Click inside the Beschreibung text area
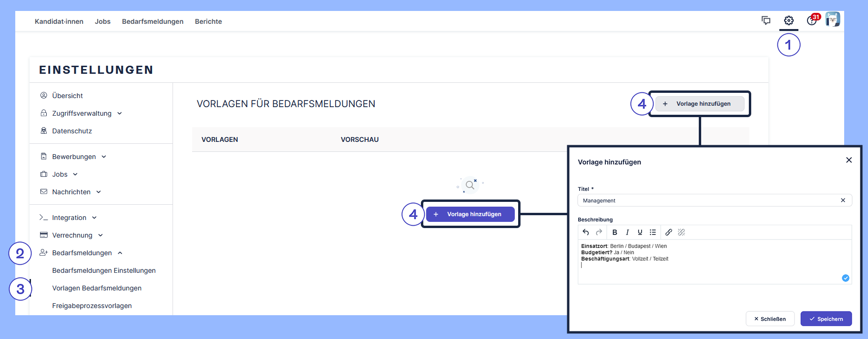This screenshot has width=868, height=339. pyautogui.click(x=715, y=262)
